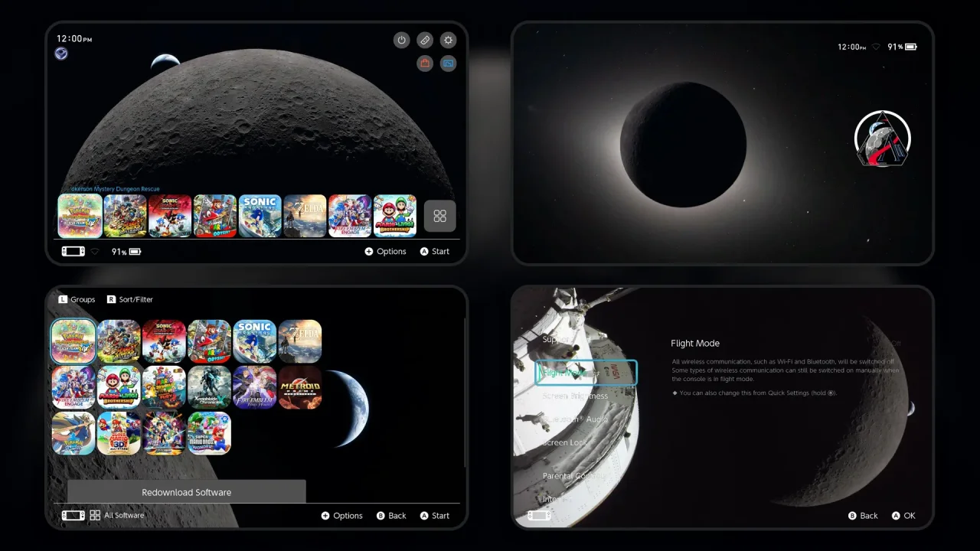Launch Super Mario Odyssey on the home row

point(215,216)
